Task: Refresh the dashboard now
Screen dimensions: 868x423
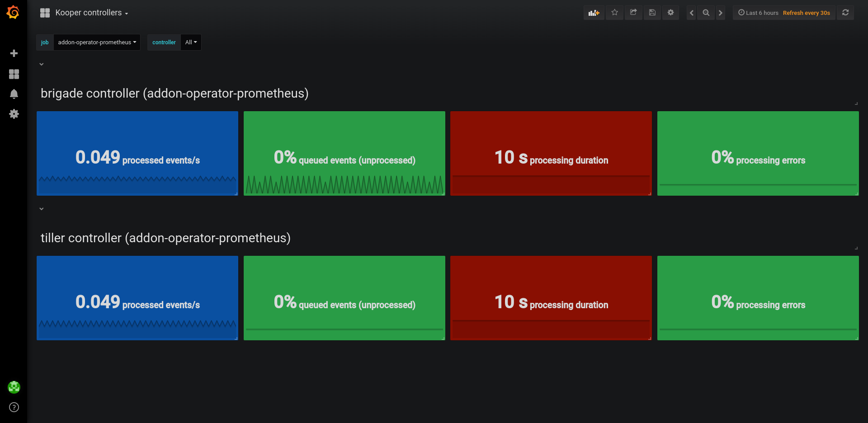Action: tap(845, 13)
